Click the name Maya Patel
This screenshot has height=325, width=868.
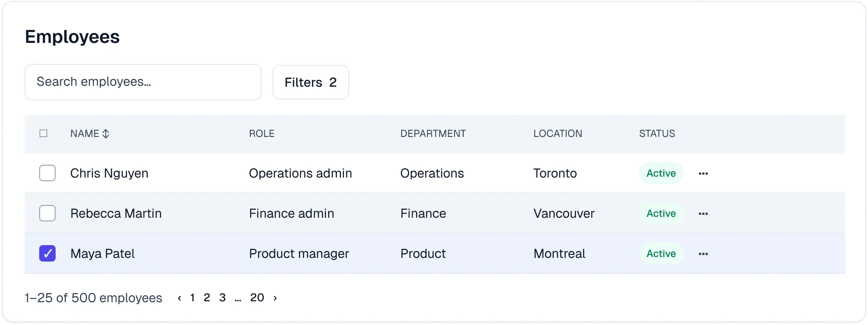click(103, 254)
